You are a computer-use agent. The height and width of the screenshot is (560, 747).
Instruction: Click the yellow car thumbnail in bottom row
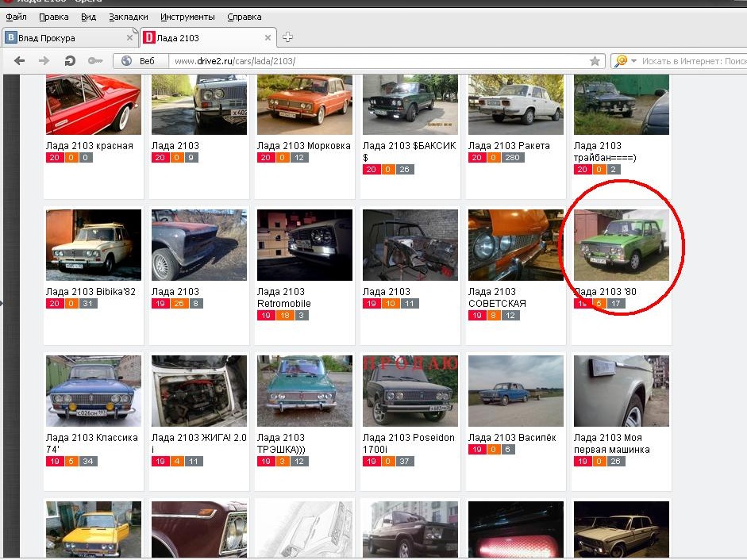click(94, 530)
